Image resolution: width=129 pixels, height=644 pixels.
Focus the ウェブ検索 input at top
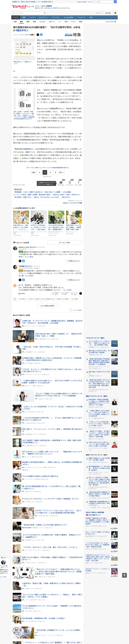click(x=103, y=2)
